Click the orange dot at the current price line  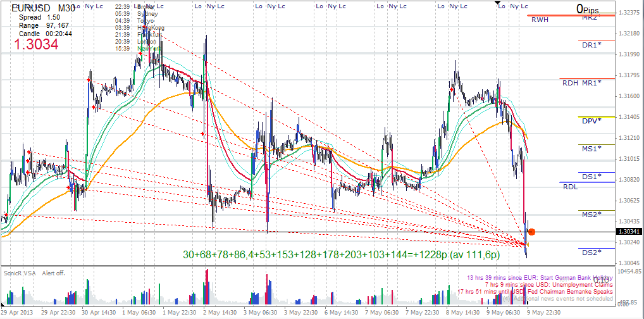[x=531, y=232]
